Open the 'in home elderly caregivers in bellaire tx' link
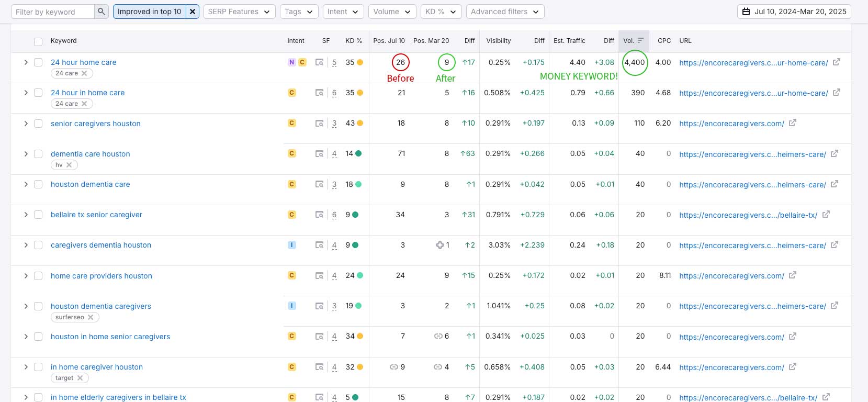Screen dimensions: 868x402 click(118, 397)
